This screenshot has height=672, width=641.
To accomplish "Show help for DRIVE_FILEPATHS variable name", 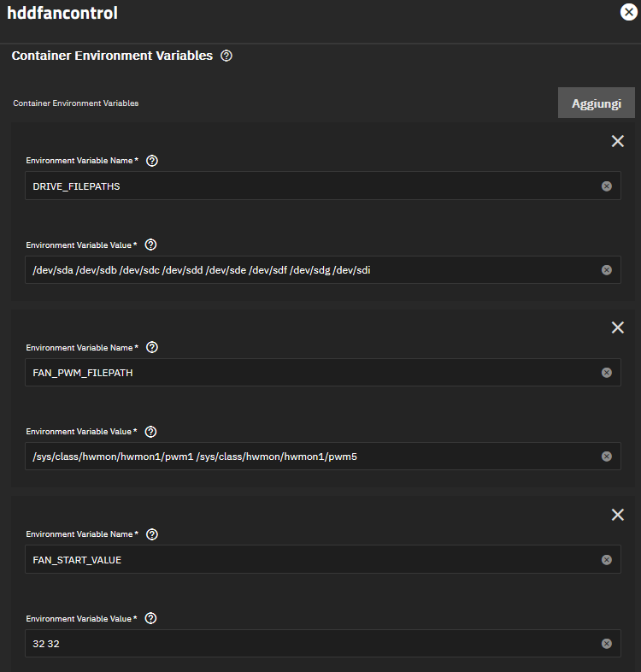I will click(x=152, y=161).
